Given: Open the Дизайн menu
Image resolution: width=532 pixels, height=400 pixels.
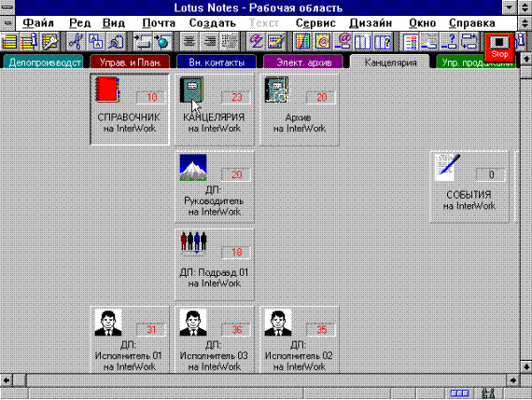Looking at the screenshot, I should tap(371, 23).
